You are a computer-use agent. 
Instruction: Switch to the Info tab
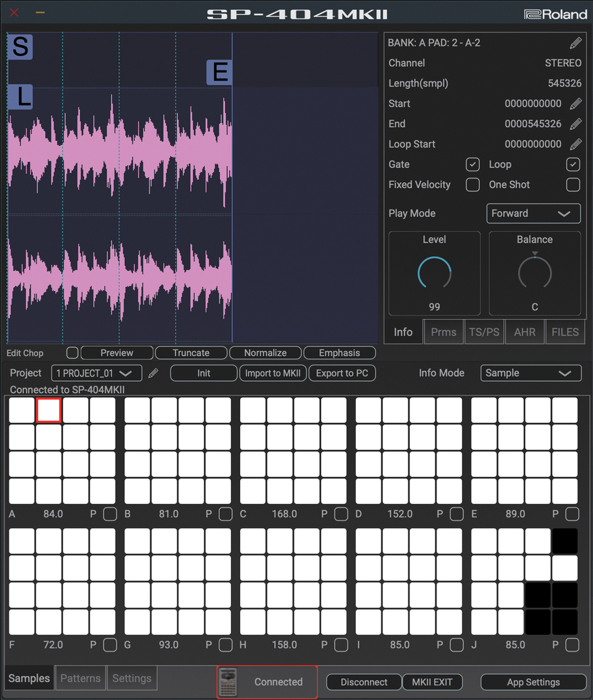[x=403, y=332]
